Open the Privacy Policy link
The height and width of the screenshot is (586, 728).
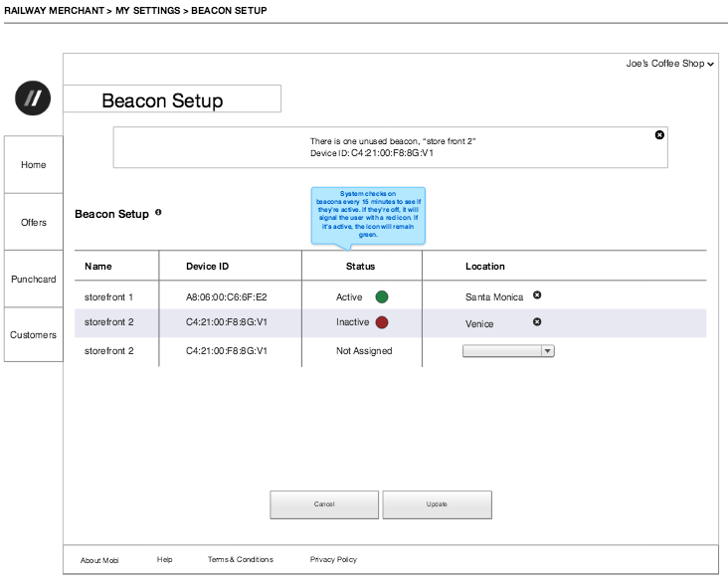333,560
